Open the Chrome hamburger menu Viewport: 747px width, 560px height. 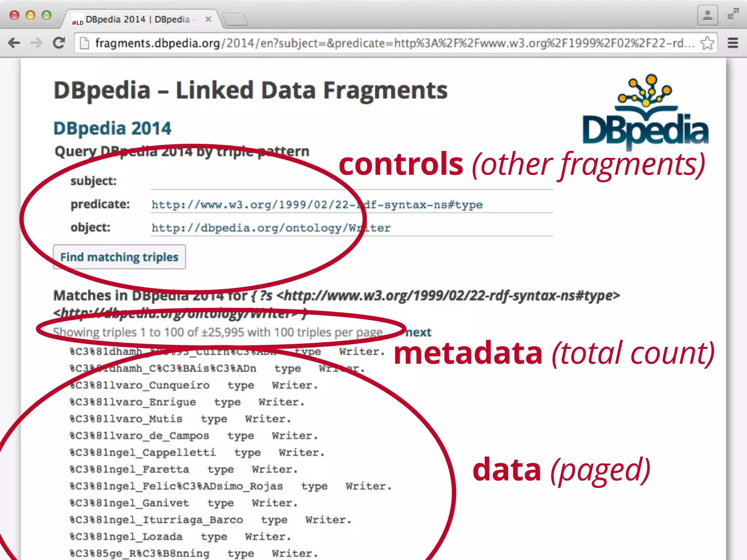733,43
